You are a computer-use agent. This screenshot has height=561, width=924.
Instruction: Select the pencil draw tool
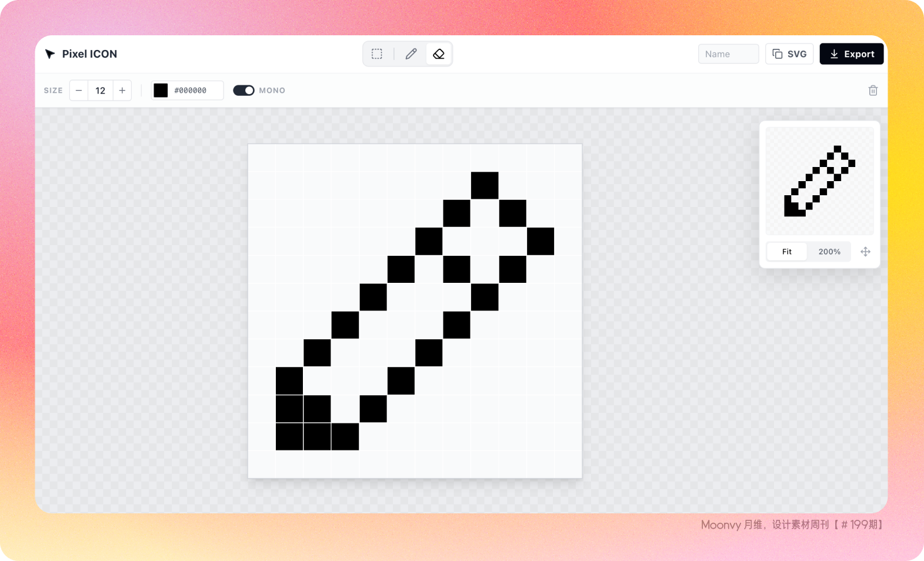coord(411,54)
